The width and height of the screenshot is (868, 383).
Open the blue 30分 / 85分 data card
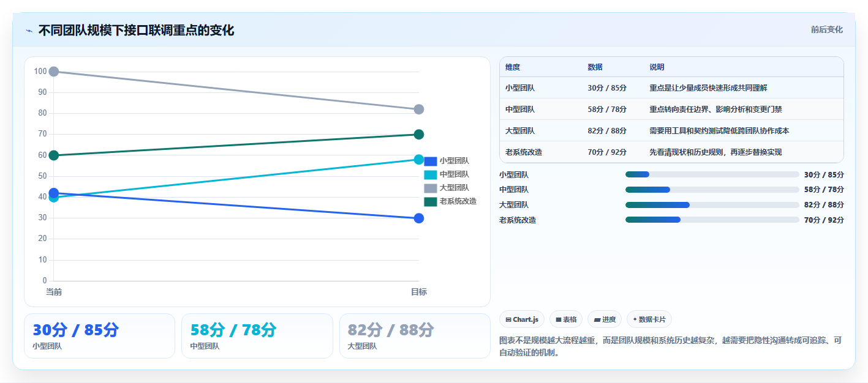click(99, 336)
